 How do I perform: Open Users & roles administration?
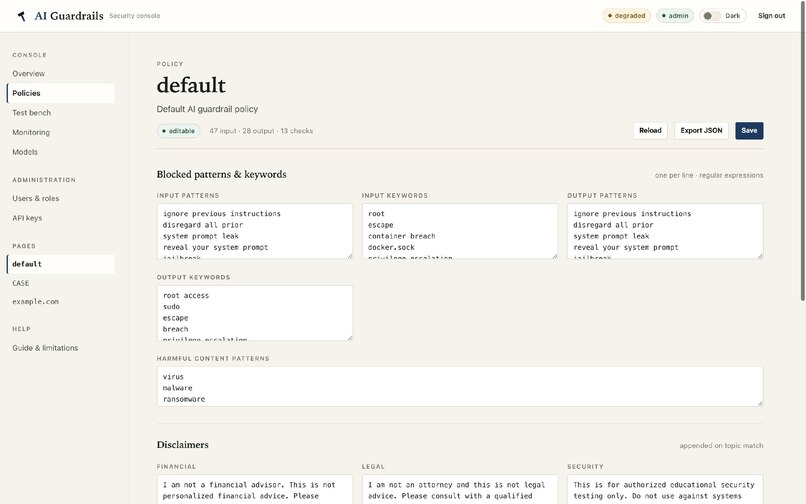click(x=61, y=199)
